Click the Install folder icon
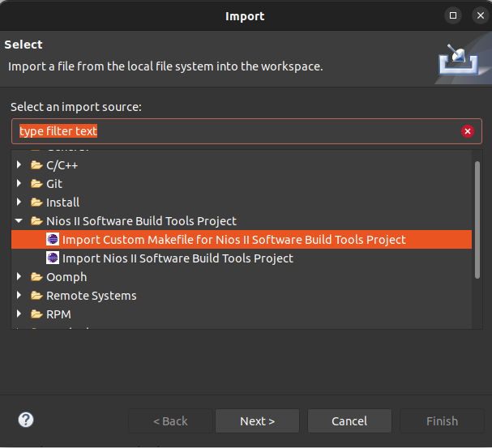 [x=36, y=203]
